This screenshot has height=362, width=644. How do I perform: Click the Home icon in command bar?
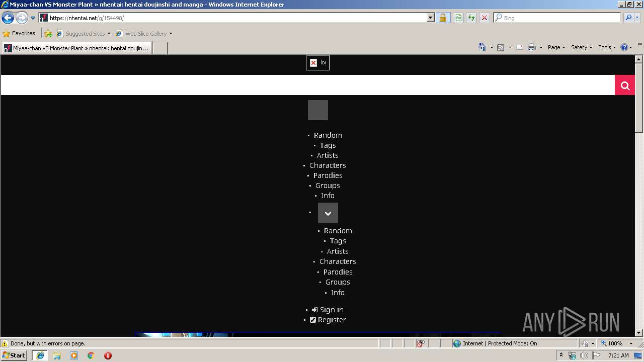point(482,47)
